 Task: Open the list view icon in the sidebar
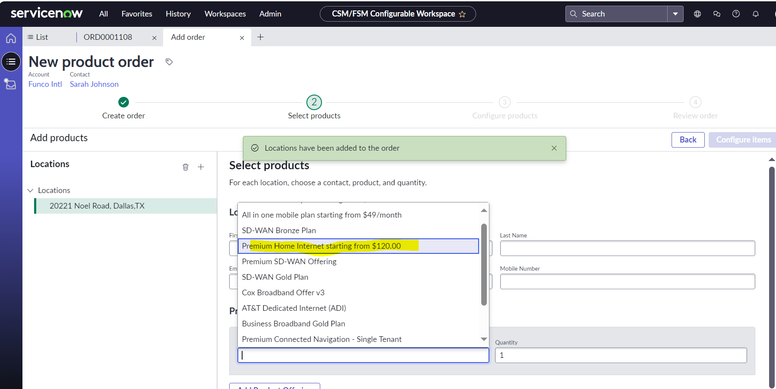click(x=11, y=61)
